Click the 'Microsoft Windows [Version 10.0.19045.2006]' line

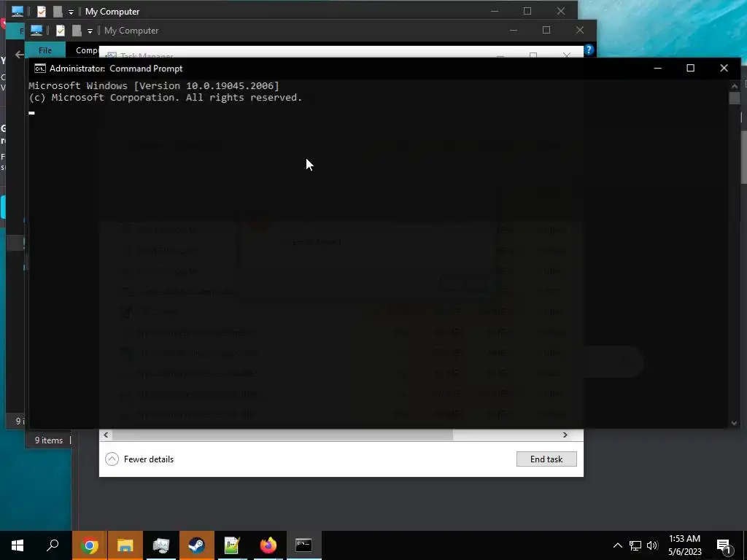pyautogui.click(x=154, y=86)
